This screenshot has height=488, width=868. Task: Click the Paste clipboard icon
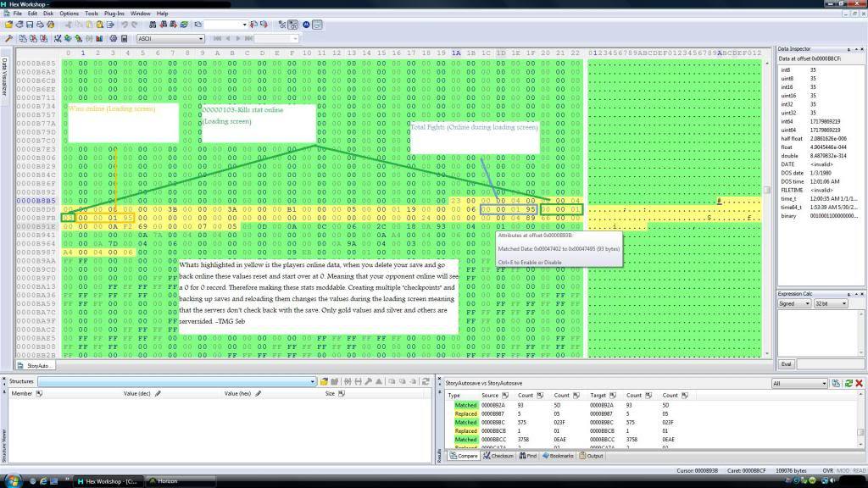pos(100,25)
